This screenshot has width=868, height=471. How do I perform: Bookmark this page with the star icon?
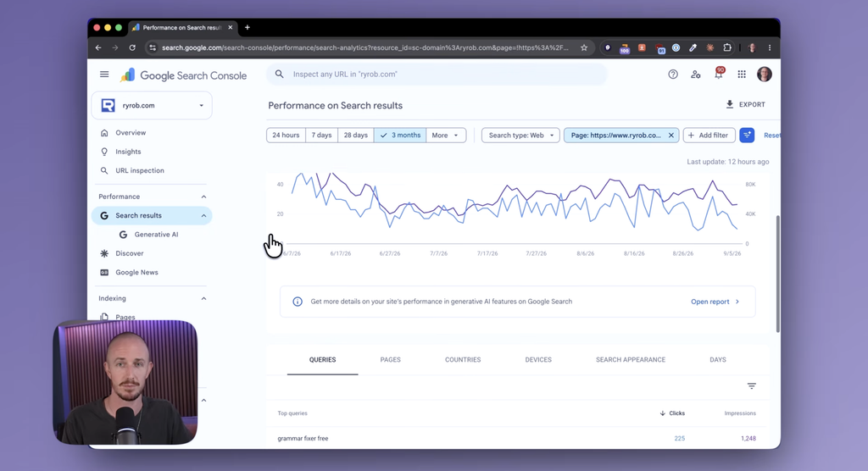pos(583,47)
